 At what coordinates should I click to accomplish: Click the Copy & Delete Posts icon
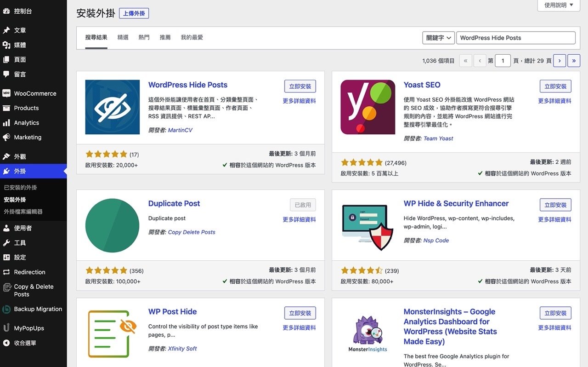point(6,287)
